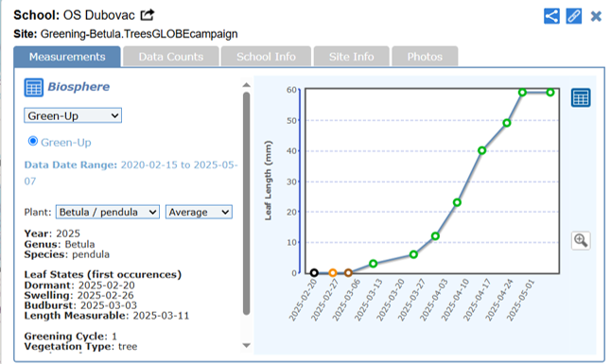Click the 2025-05-01 x-axis date label
Screen dimensions: 611x364
click(520, 300)
